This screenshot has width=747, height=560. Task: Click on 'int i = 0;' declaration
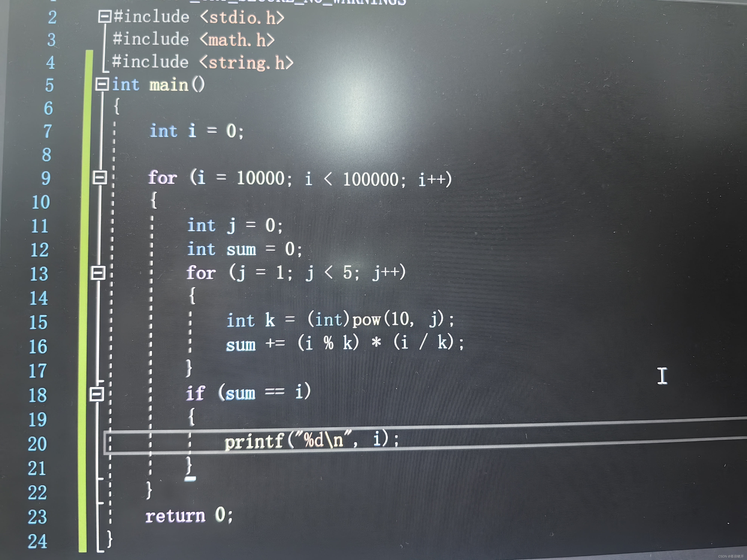point(196,131)
